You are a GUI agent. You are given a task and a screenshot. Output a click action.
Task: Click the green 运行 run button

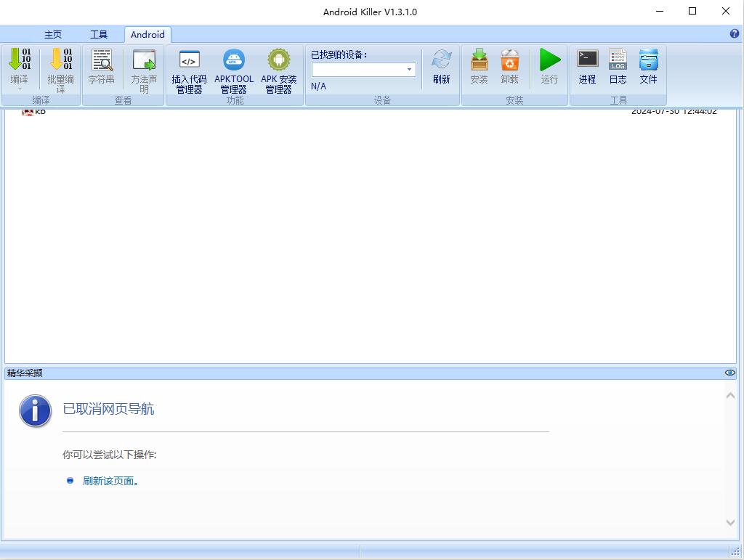pos(549,61)
